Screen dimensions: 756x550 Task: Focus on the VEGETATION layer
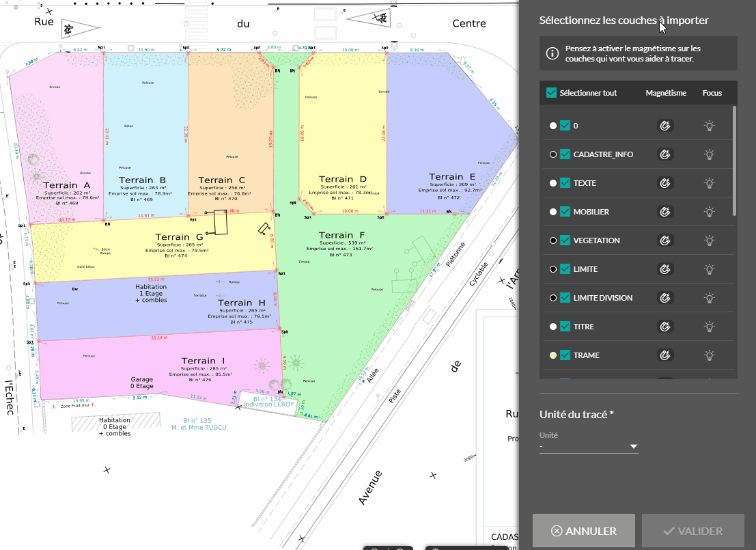710,240
